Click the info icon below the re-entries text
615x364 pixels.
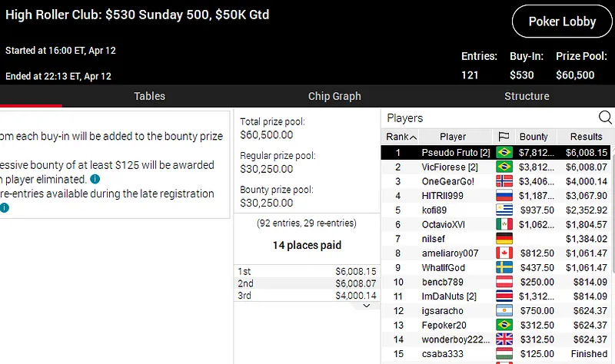point(5,207)
